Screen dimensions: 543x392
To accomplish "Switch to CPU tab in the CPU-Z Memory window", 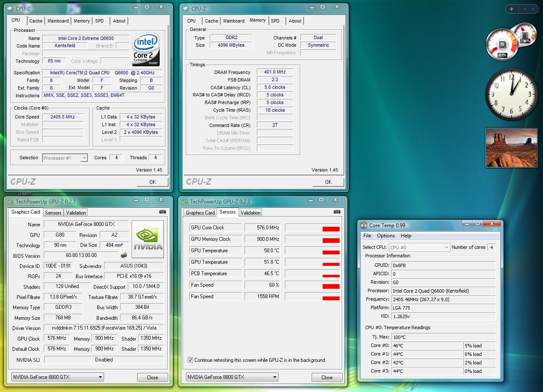I will (x=191, y=21).
